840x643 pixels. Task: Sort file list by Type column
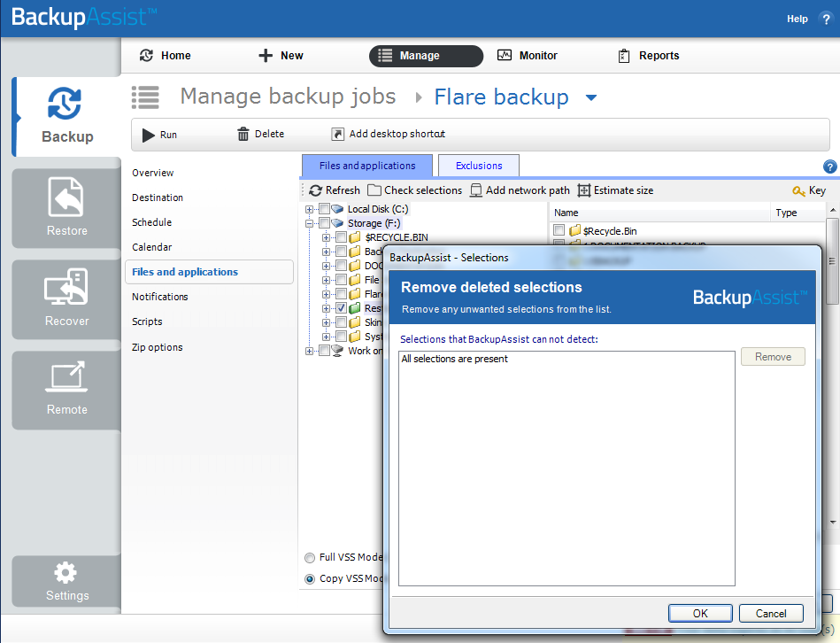798,213
